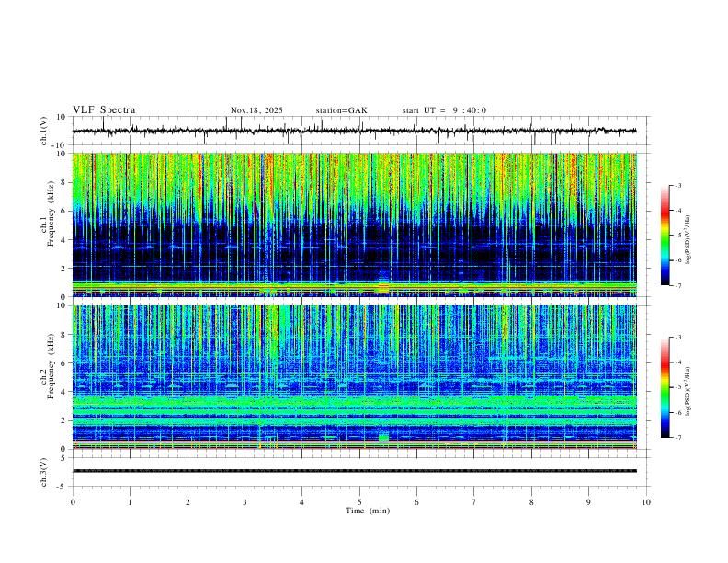Click the "Time (min)" axis label

368,511
